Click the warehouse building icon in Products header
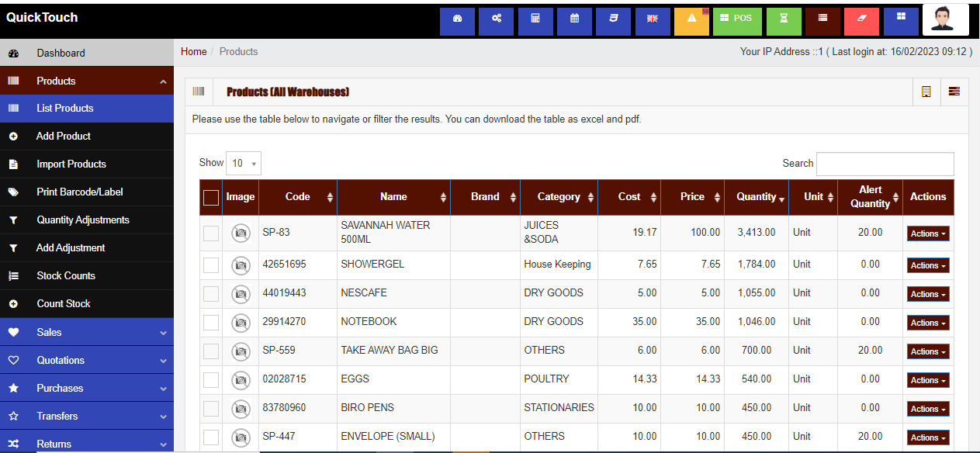The image size is (980, 453). 926,92
